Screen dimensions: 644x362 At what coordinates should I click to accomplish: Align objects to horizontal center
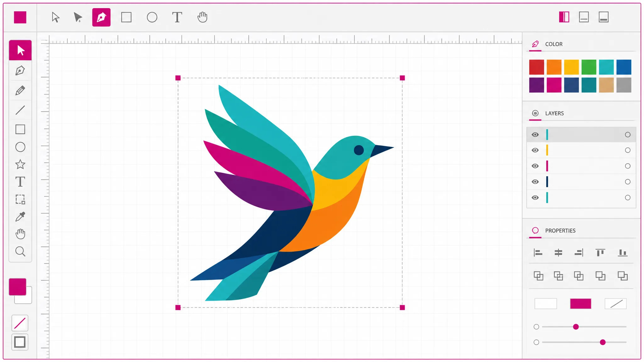coord(558,253)
